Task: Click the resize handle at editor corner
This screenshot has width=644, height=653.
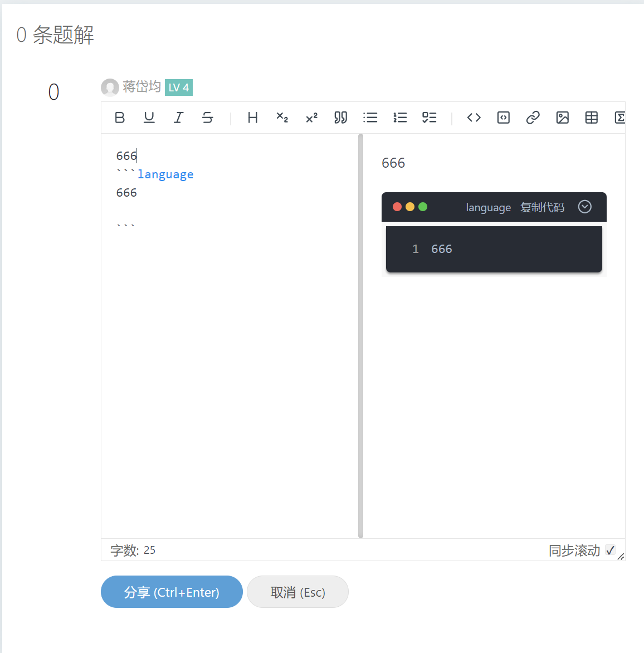Action: (x=621, y=557)
